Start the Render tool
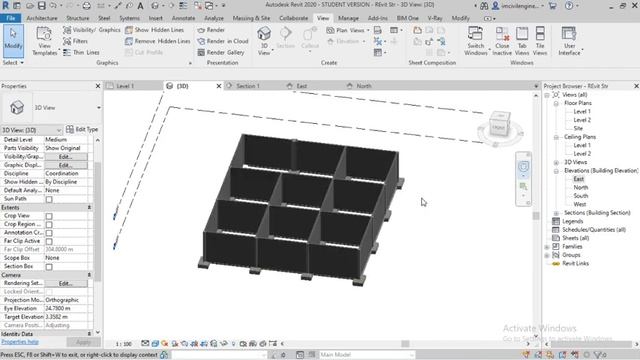Viewport: 640px width, 360px height. 211,30
